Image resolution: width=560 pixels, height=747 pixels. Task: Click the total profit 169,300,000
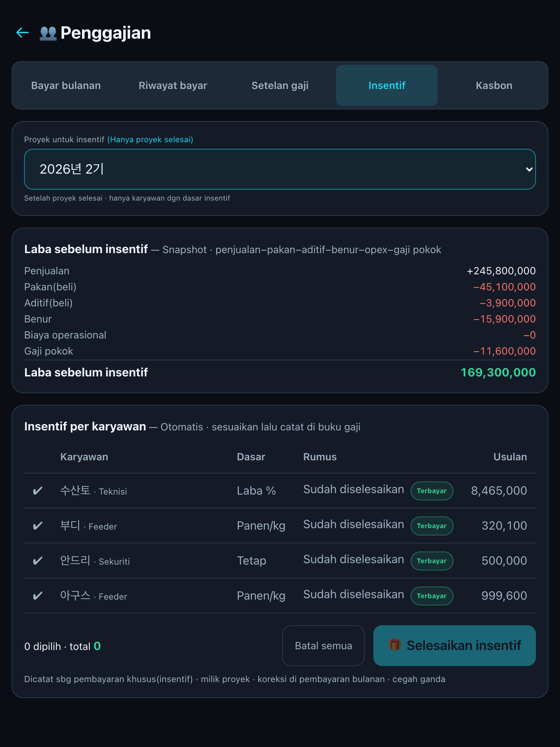498,372
